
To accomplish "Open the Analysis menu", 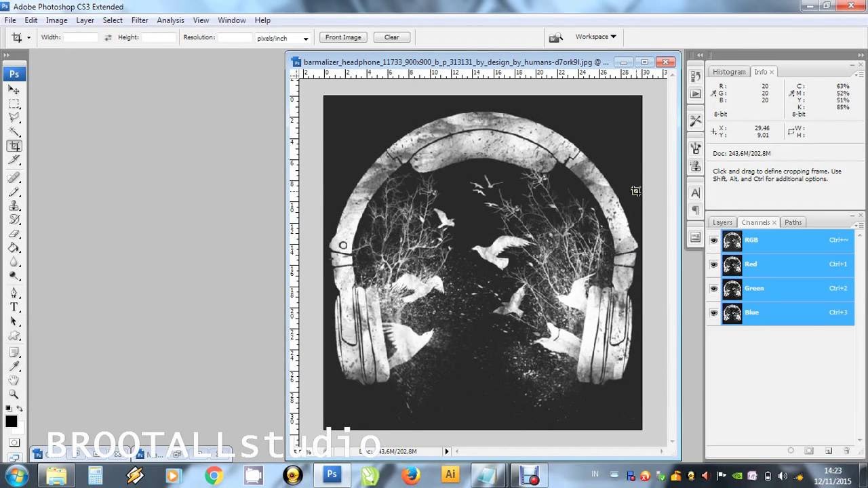I will click(x=171, y=20).
